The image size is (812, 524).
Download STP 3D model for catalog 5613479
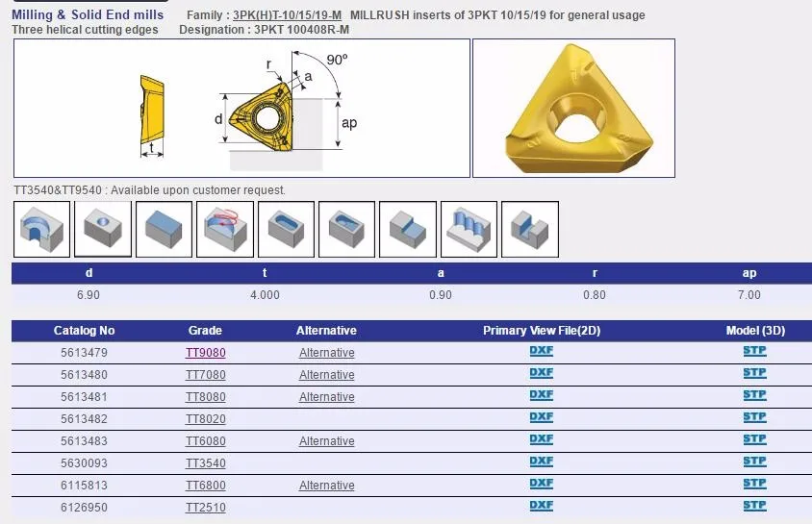(754, 351)
